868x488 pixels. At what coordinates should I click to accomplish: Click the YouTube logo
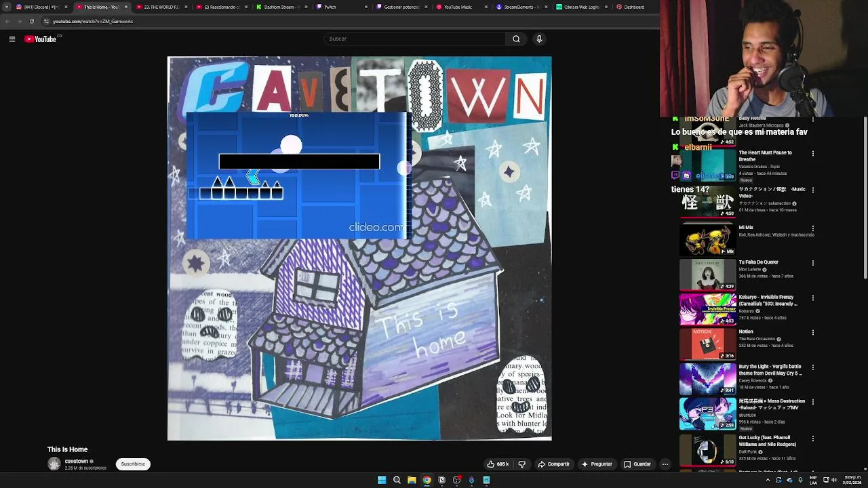41,39
